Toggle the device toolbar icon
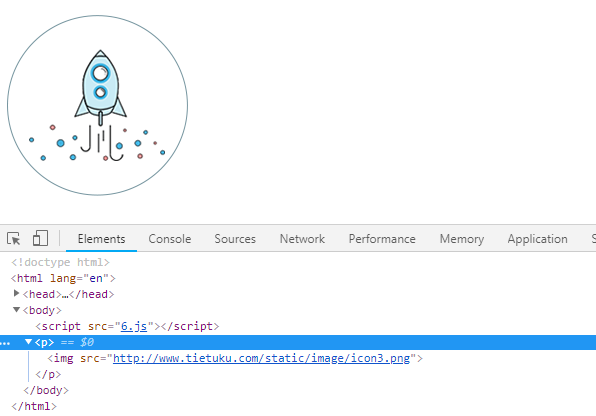 tap(40, 238)
